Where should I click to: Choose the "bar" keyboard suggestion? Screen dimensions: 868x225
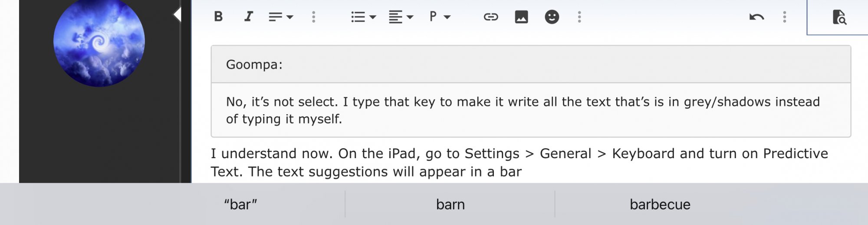pyautogui.click(x=240, y=204)
